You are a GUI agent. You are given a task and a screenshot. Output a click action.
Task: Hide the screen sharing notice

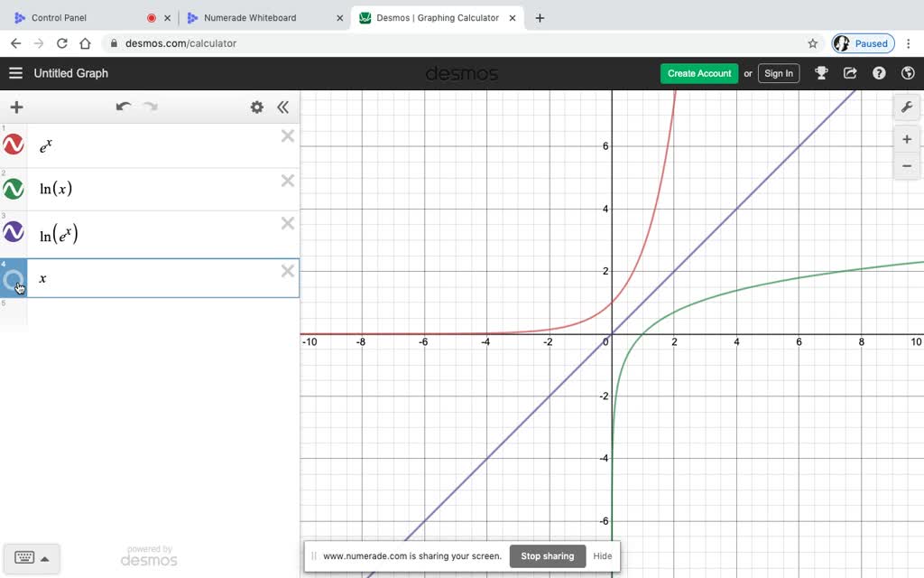tap(602, 556)
